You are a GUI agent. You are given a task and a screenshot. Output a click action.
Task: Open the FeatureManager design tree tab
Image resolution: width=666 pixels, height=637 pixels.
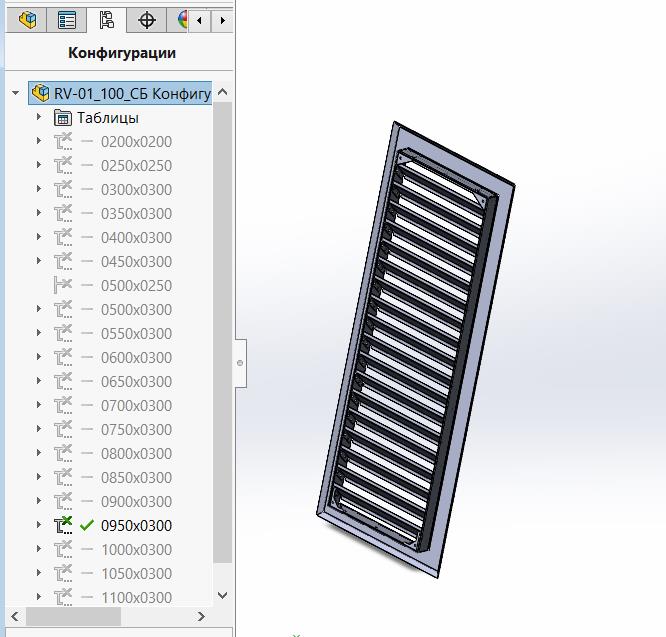pyautogui.click(x=27, y=20)
